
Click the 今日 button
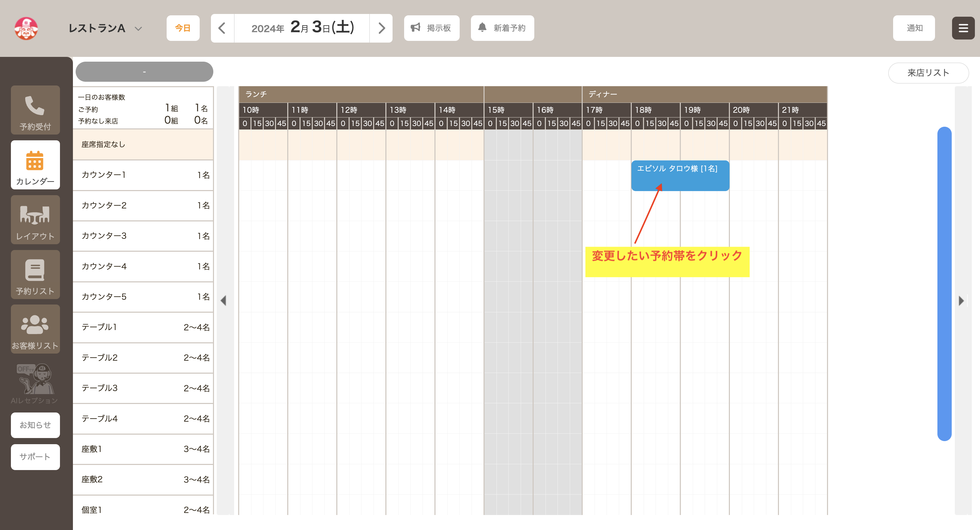[183, 28]
